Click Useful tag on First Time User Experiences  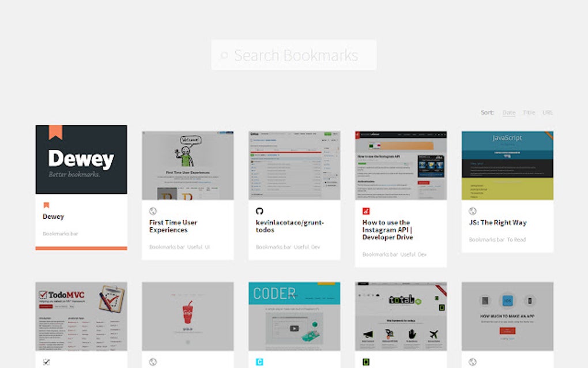[195, 247]
